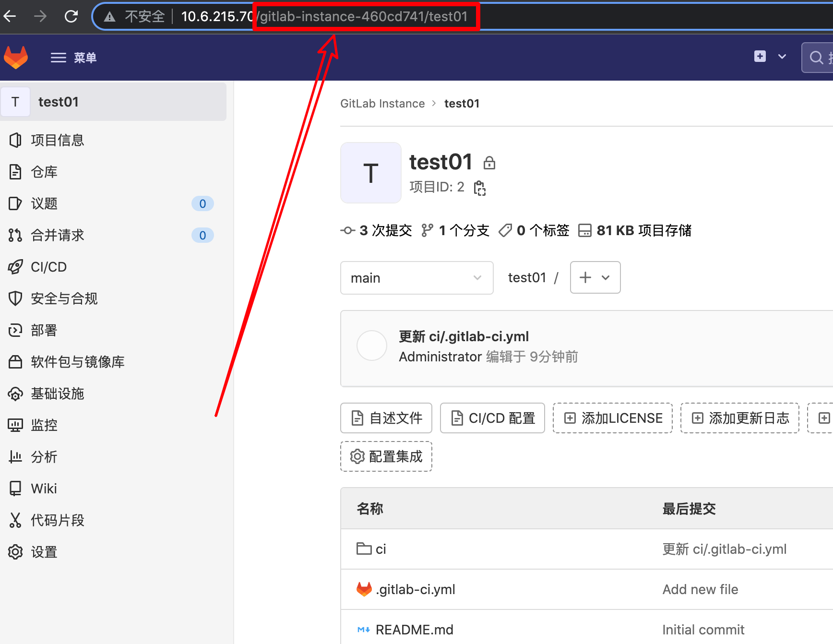Click the Initial commit message link

click(703, 630)
